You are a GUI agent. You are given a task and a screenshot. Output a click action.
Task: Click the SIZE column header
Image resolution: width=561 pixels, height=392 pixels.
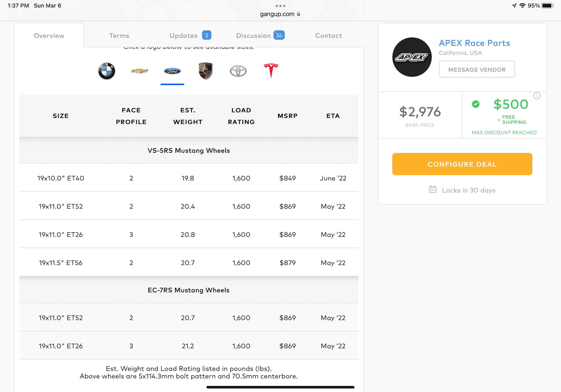[x=61, y=116]
